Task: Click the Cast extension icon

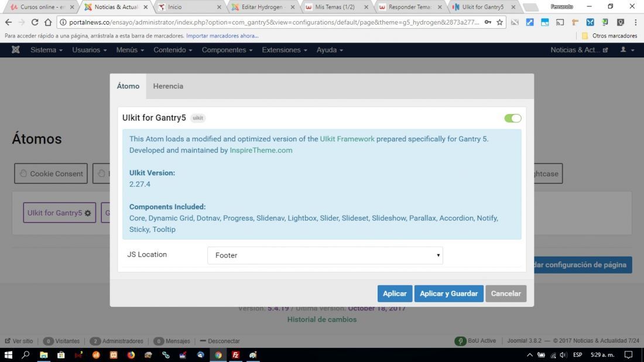Action: [x=560, y=22]
